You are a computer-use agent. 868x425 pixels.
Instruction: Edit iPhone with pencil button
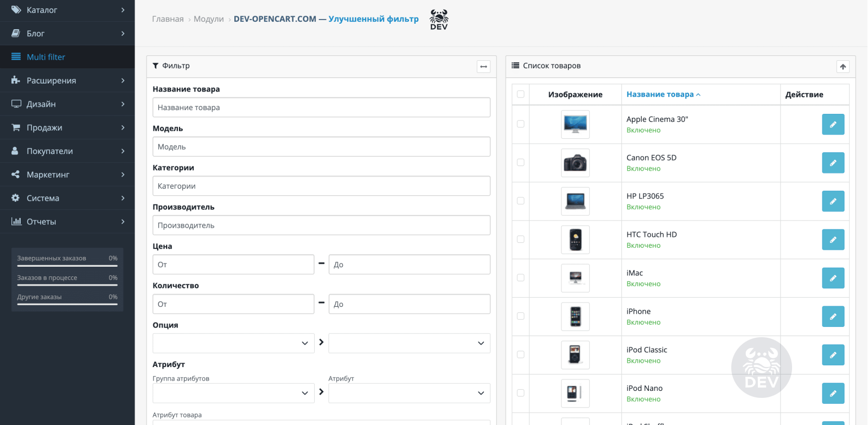[833, 317]
